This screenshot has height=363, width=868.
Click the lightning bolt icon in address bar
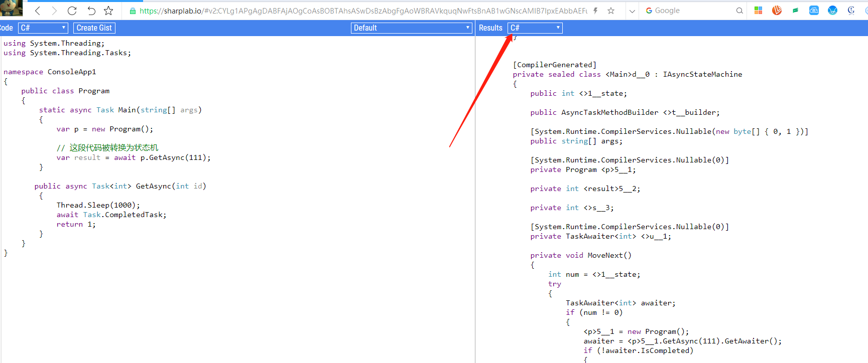(x=595, y=11)
